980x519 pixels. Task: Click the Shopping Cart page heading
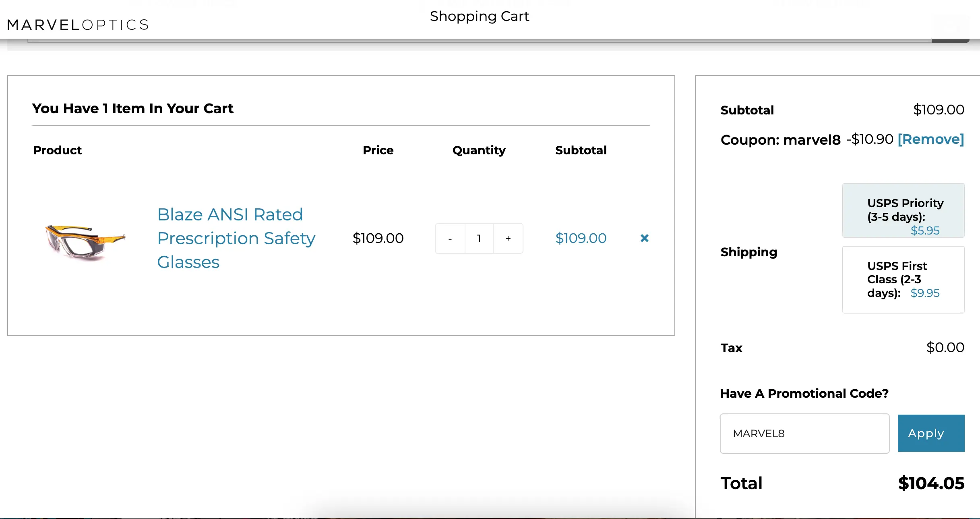479,17
